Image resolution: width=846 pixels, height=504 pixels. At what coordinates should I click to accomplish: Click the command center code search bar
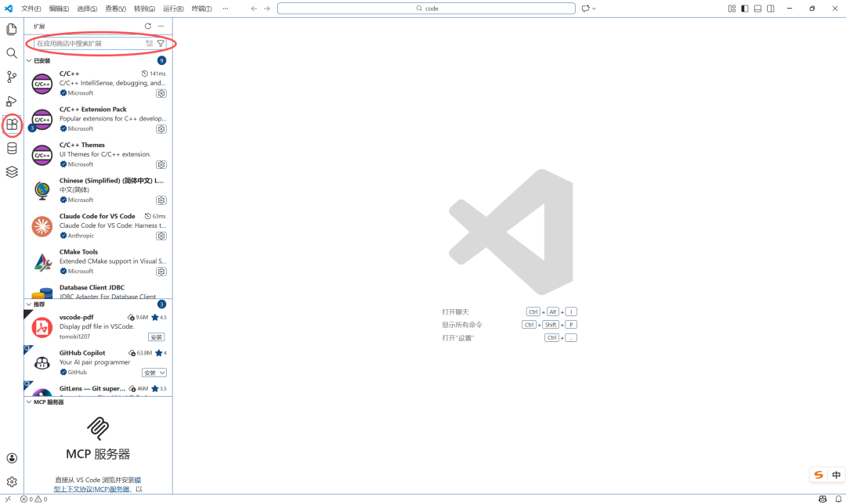click(426, 9)
